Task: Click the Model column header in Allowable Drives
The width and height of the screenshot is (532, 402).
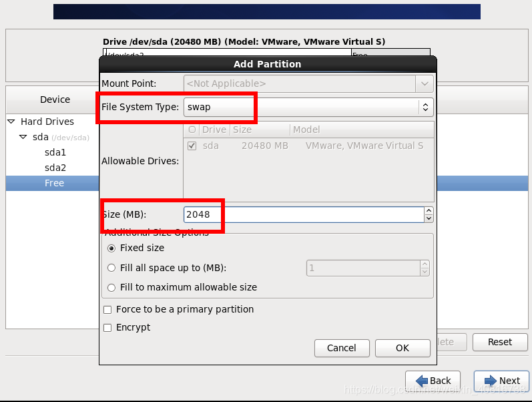Action: point(362,130)
